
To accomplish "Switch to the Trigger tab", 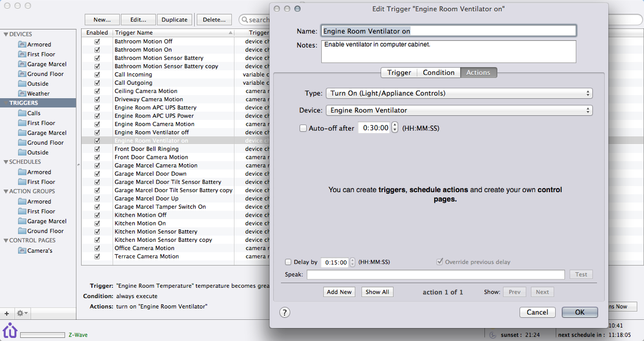I will [399, 73].
